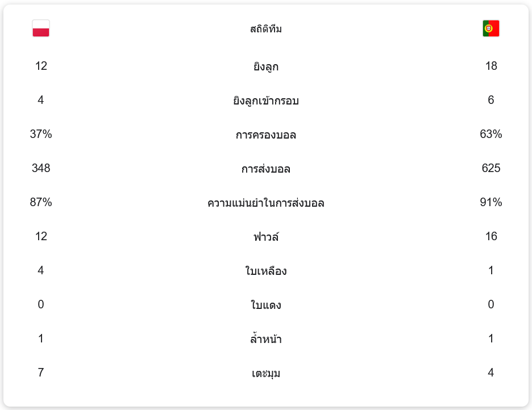Select the ใบเหลือง yellow cards label

click(266, 271)
